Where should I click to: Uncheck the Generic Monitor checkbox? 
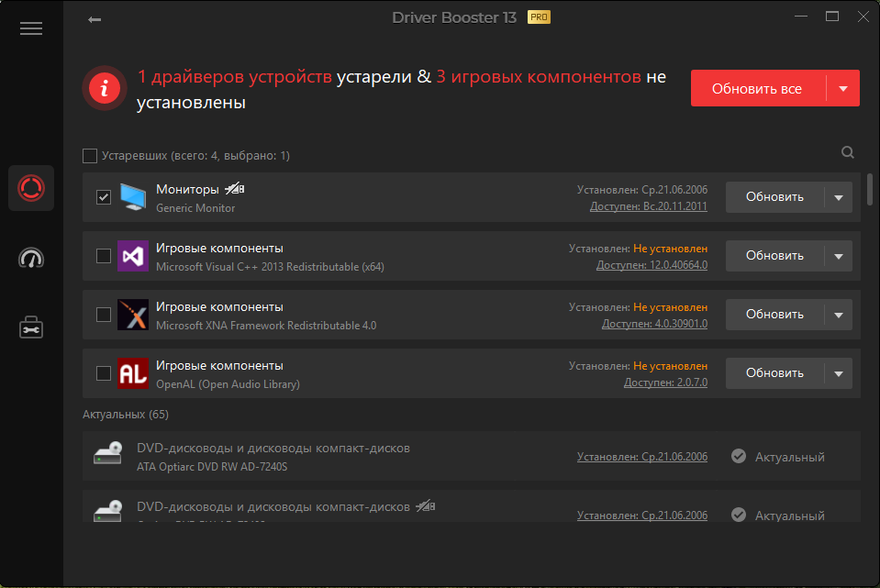click(104, 197)
